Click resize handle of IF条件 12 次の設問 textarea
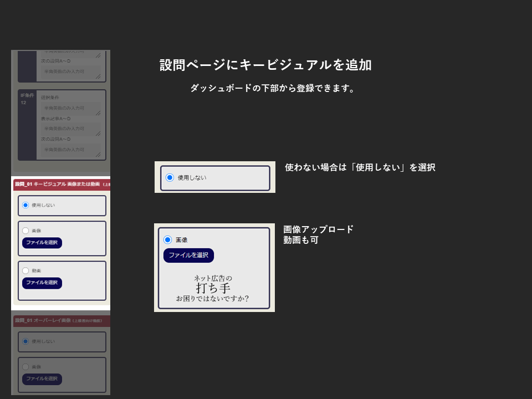The image size is (532, 399). [98, 155]
